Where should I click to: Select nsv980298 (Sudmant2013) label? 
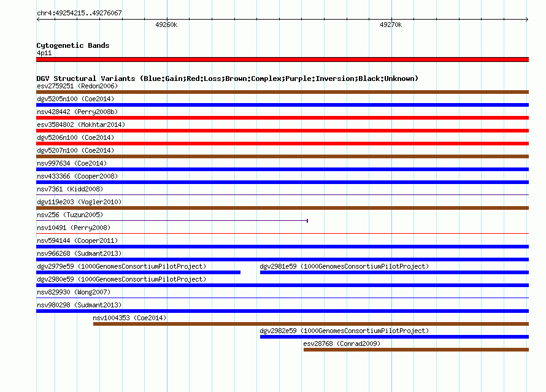point(79,305)
